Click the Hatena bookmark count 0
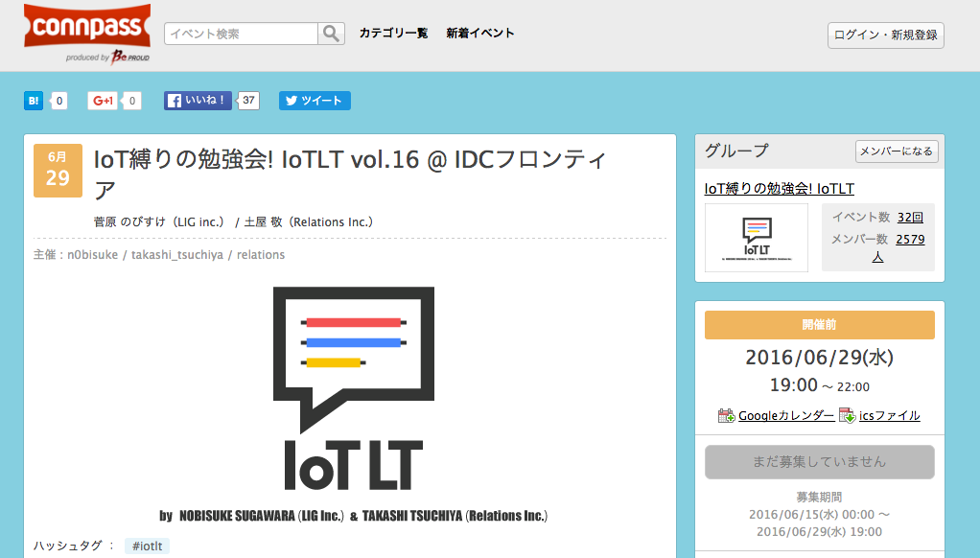The height and width of the screenshot is (558, 980). (59, 101)
